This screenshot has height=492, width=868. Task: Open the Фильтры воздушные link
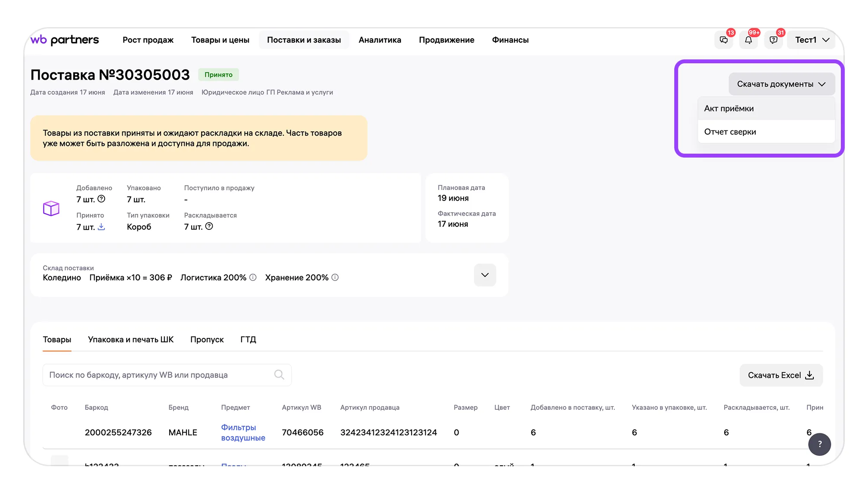coord(243,433)
